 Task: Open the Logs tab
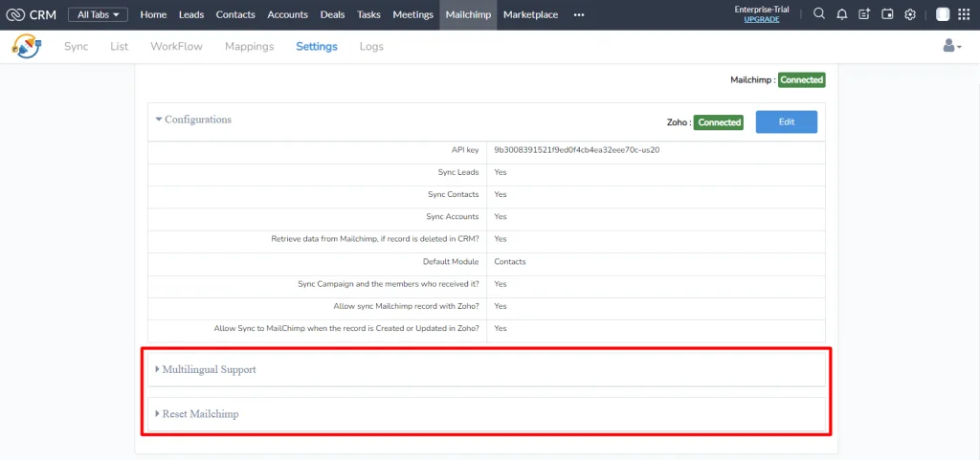371,46
